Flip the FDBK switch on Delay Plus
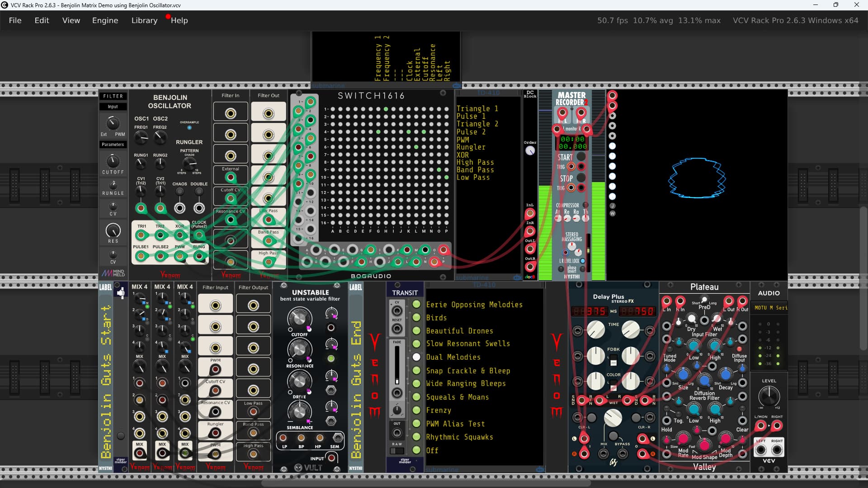This screenshot has height=488, width=868. point(613,360)
